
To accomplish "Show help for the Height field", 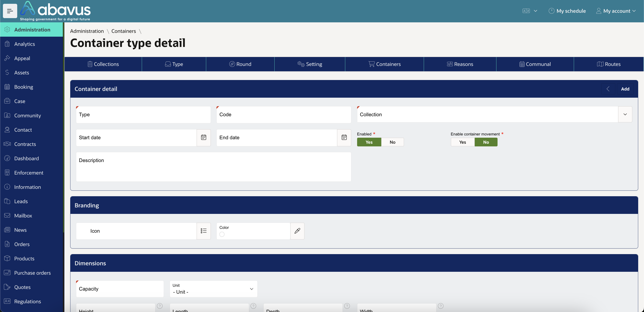I will click(x=160, y=306).
